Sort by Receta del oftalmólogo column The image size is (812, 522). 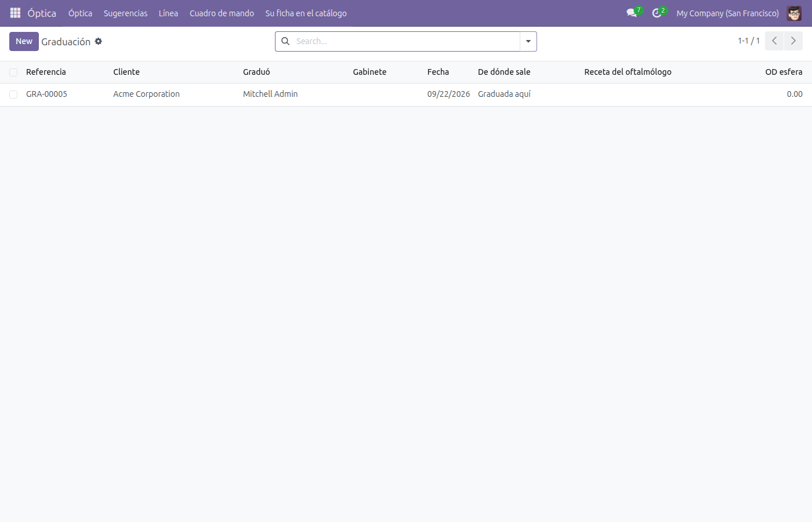tap(628, 72)
